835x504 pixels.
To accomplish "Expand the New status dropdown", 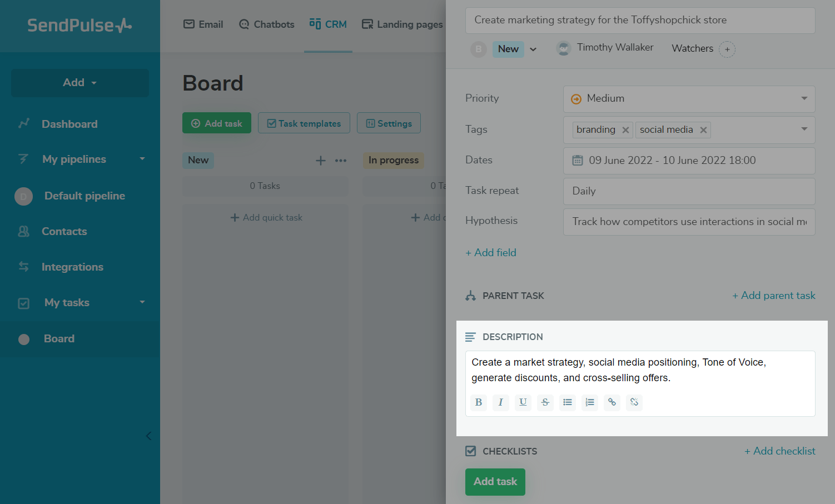I will 533,49.
